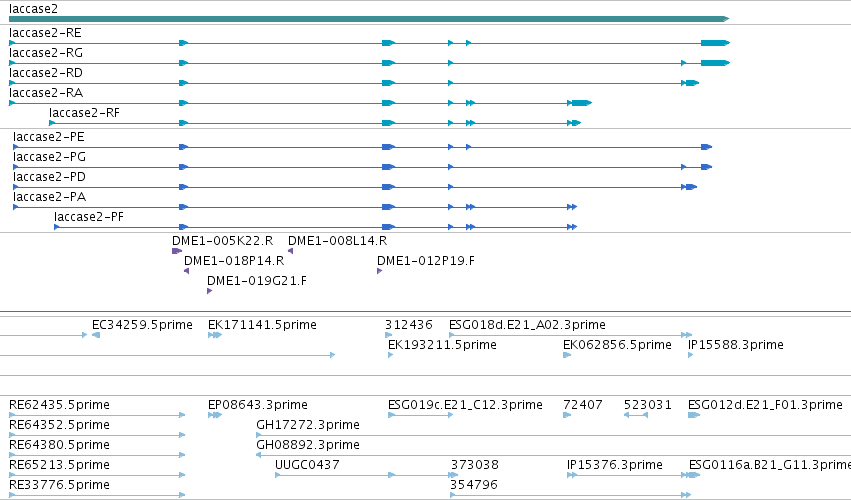Click the laccase2-PA protein label
Image resolution: width=851 pixels, height=500 pixels.
point(49,197)
